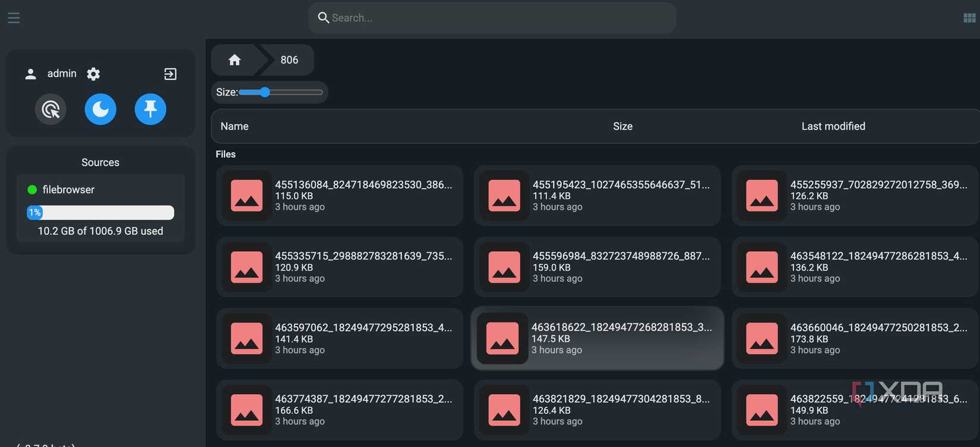This screenshot has width=980, height=447.
Task: Click the 115.0 KB file size text
Action: click(x=294, y=196)
